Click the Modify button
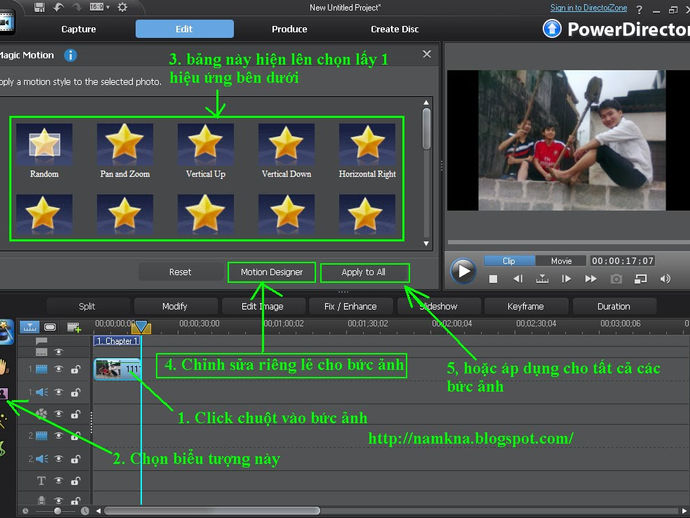This screenshot has height=518, width=690. coord(175,306)
